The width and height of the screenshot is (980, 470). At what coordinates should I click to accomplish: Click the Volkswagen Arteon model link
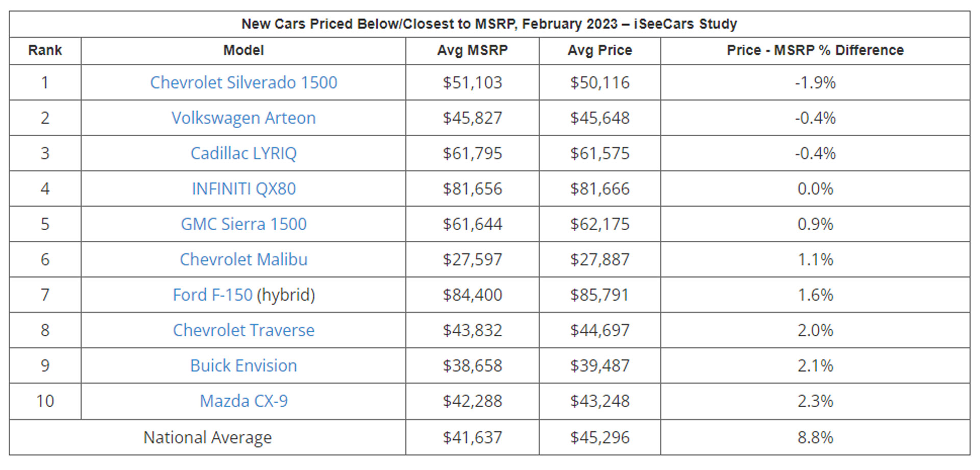coord(243,118)
